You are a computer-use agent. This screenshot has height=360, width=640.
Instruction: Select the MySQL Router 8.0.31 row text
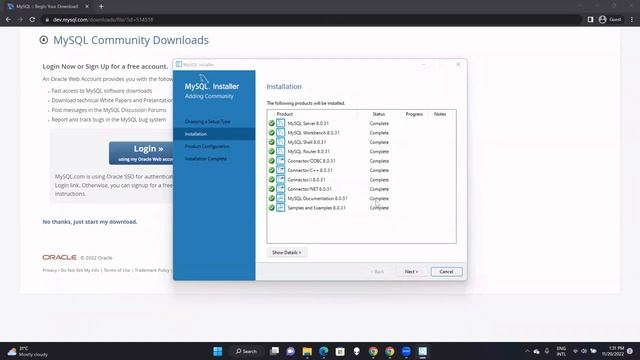[x=309, y=151]
